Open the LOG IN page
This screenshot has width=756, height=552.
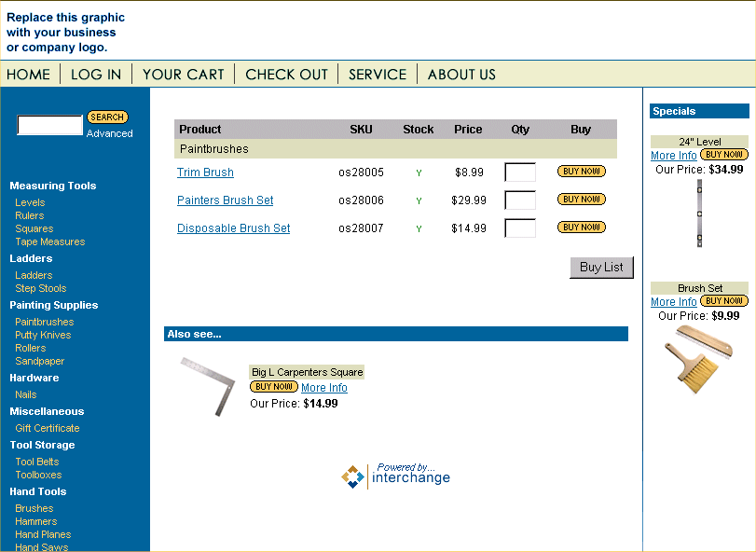pos(96,75)
